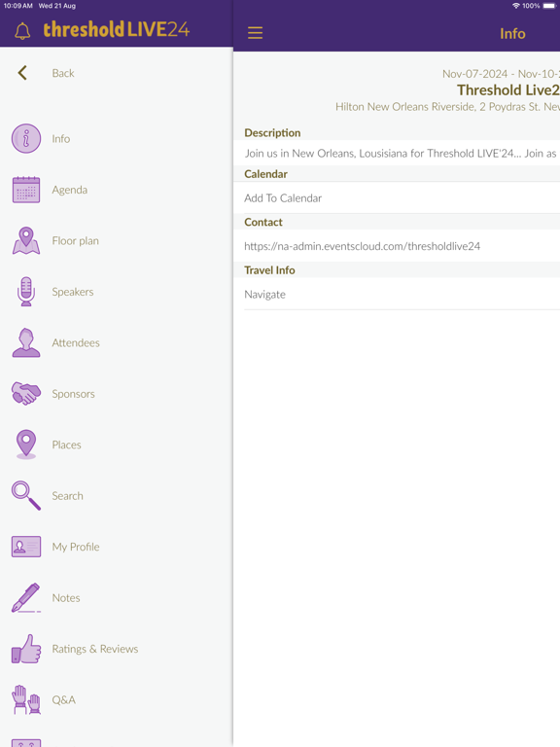Click the Contact section heading
Screen dimensions: 560x747
(x=263, y=222)
